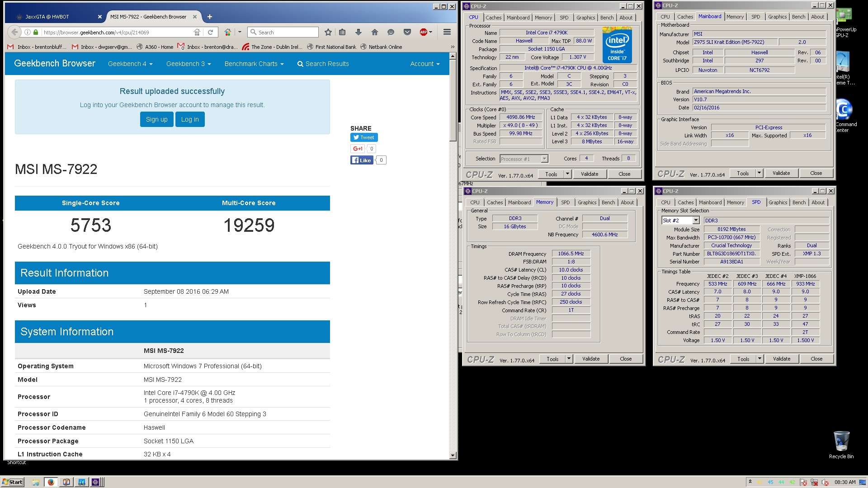868x488 pixels.
Task: Switch to the MSI MS-7922 Geekbench tab
Action: 148,17
